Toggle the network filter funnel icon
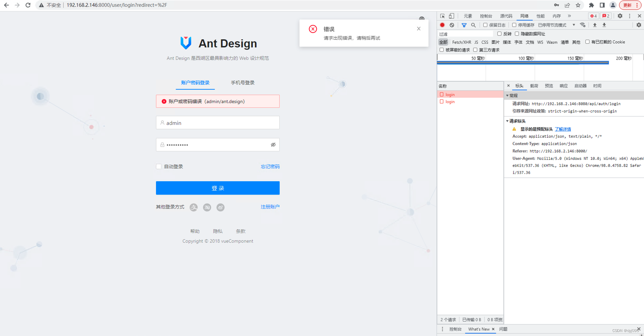 coord(464,25)
